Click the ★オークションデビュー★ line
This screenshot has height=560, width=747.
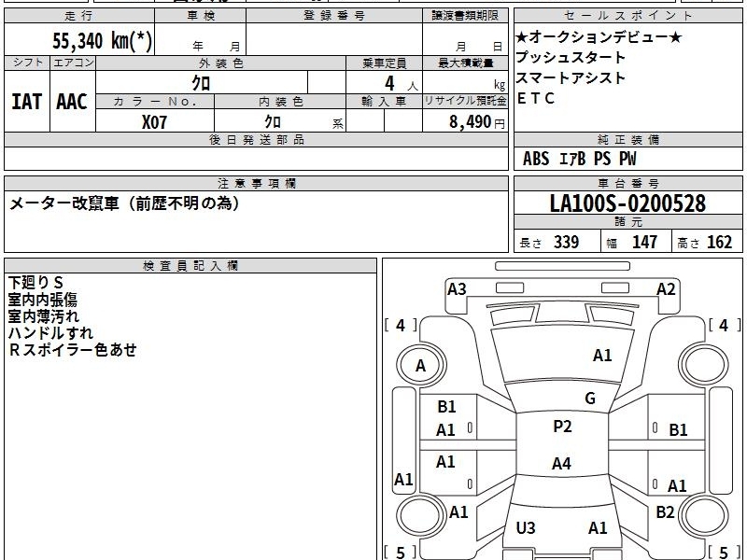pos(599,36)
